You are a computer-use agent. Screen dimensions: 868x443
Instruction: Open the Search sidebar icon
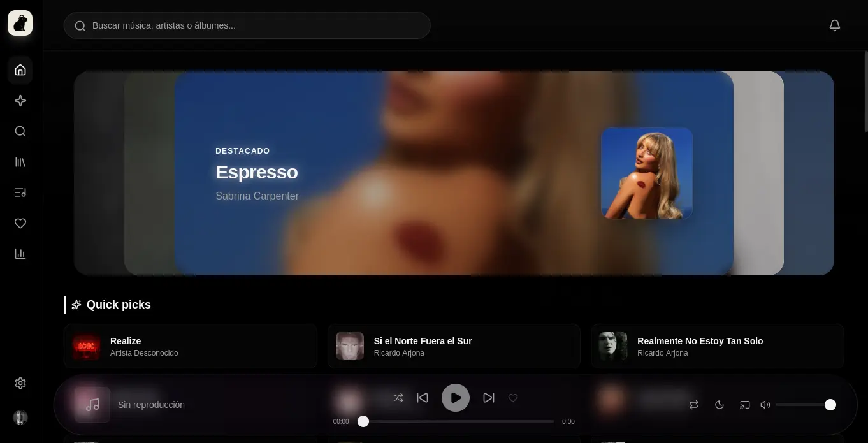[x=20, y=131]
